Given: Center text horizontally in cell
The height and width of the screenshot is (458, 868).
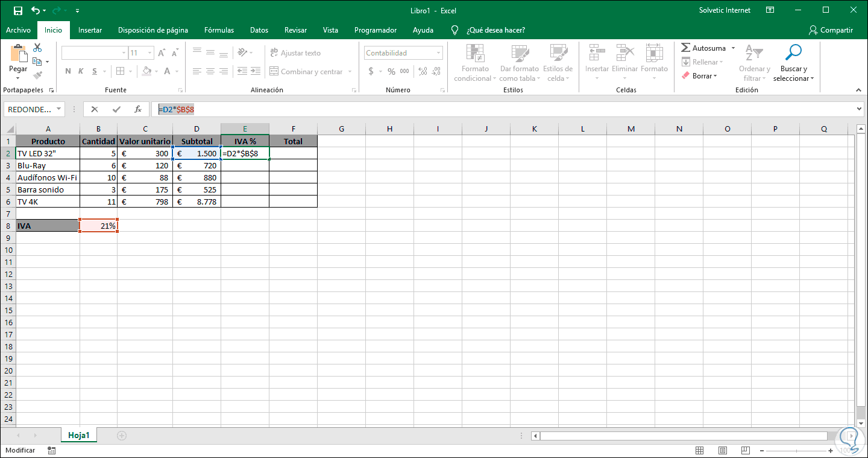Looking at the screenshot, I should click(x=210, y=71).
